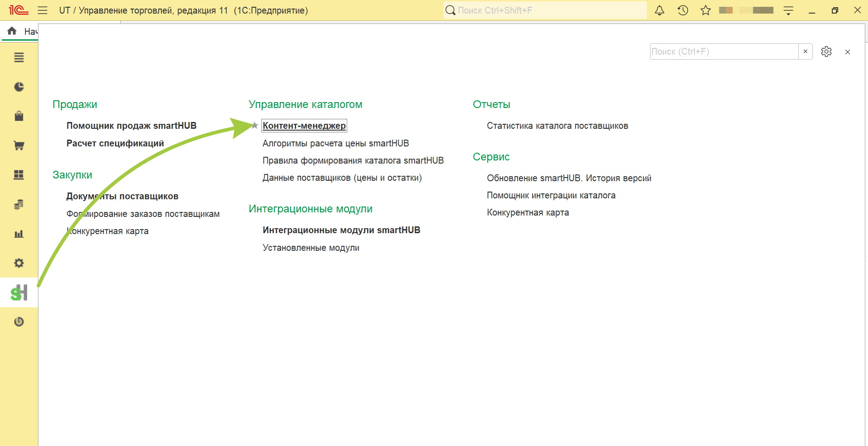The image size is (868, 446).
Task: Open purchases cart icon in sidebar
Action: (19, 146)
